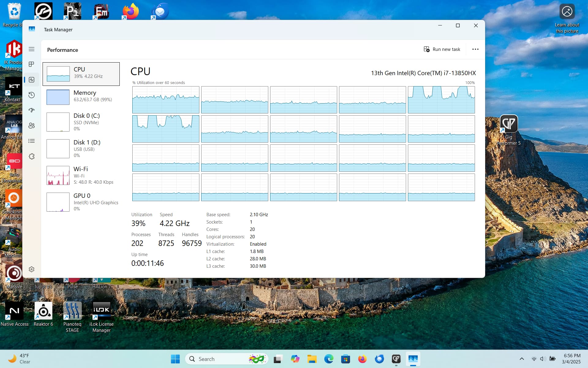Select the Wi-Fi performance item
Viewport: 588px width, 368px height.
(81, 175)
